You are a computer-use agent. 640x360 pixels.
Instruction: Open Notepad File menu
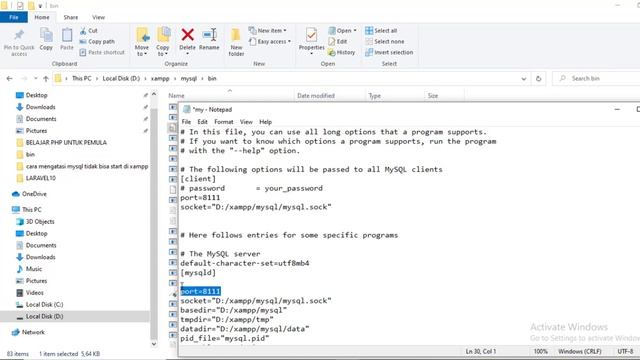(186, 122)
